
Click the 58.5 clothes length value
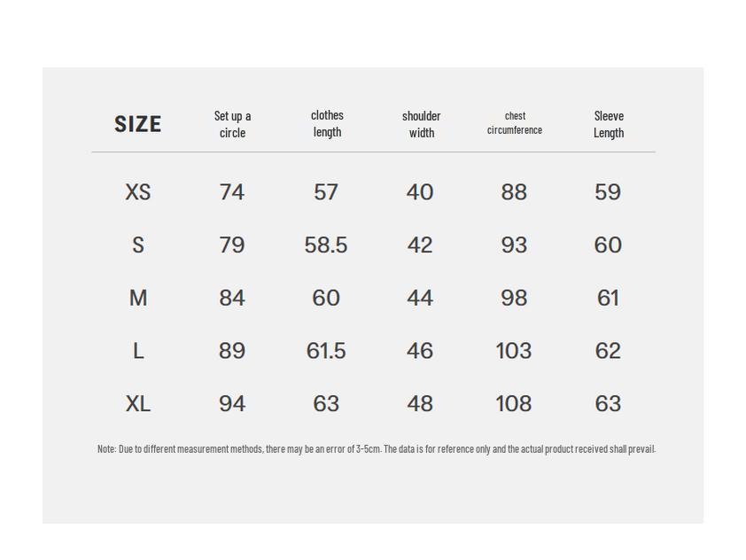(x=326, y=245)
